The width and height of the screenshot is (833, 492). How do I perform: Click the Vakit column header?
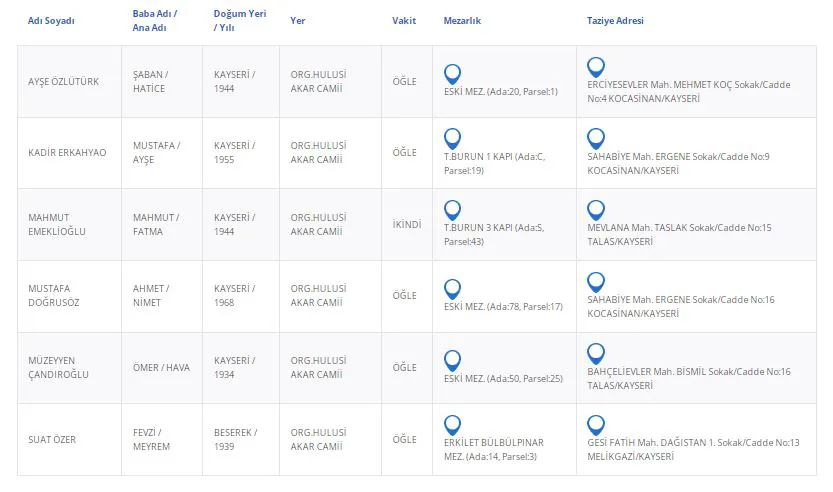[404, 21]
